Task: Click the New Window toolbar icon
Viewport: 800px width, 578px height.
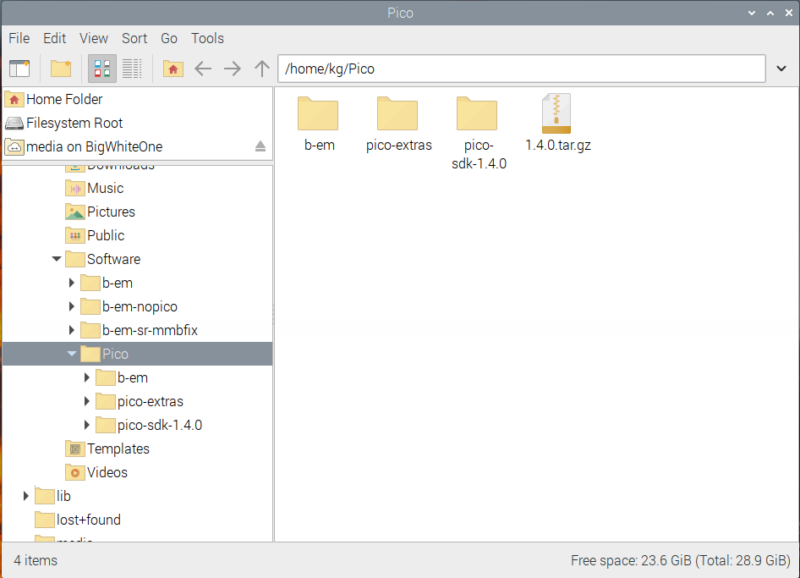Action: pos(19,68)
